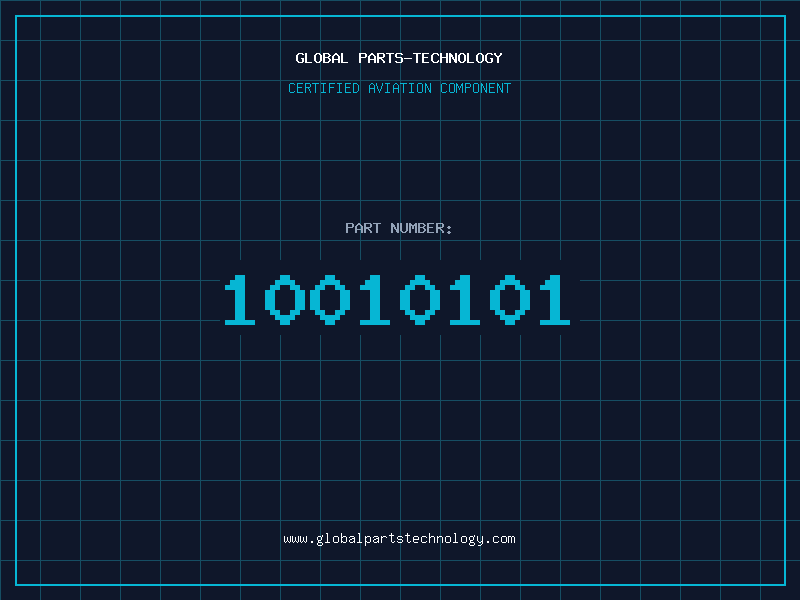Screen dimensions: 800x600
Task: Select the seventh digit 0 in part number
Action: [x=510, y=299]
